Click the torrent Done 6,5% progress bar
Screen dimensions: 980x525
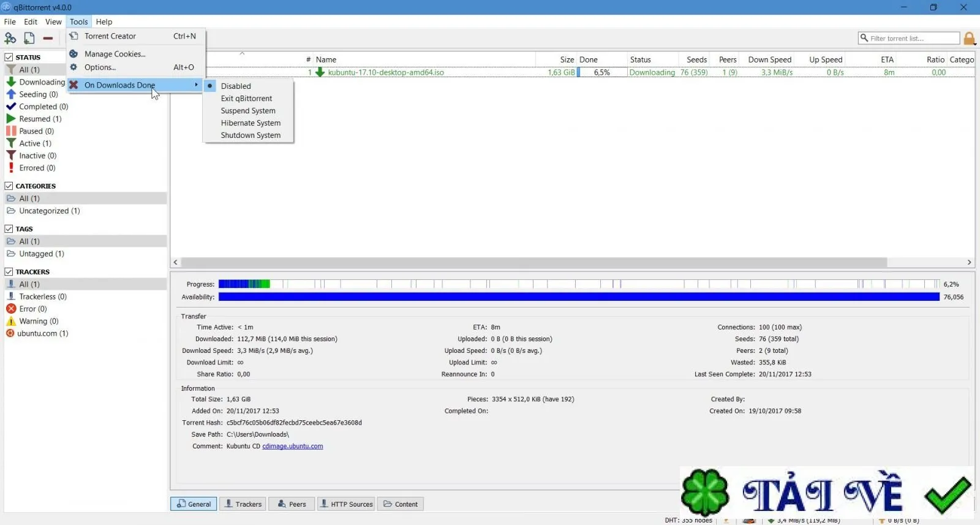click(x=602, y=72)
